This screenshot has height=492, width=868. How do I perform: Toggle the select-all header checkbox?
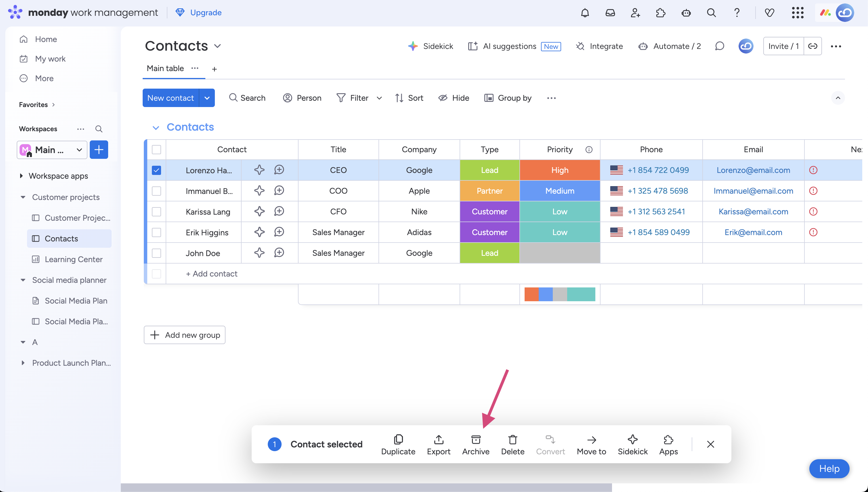click(156, 149)
